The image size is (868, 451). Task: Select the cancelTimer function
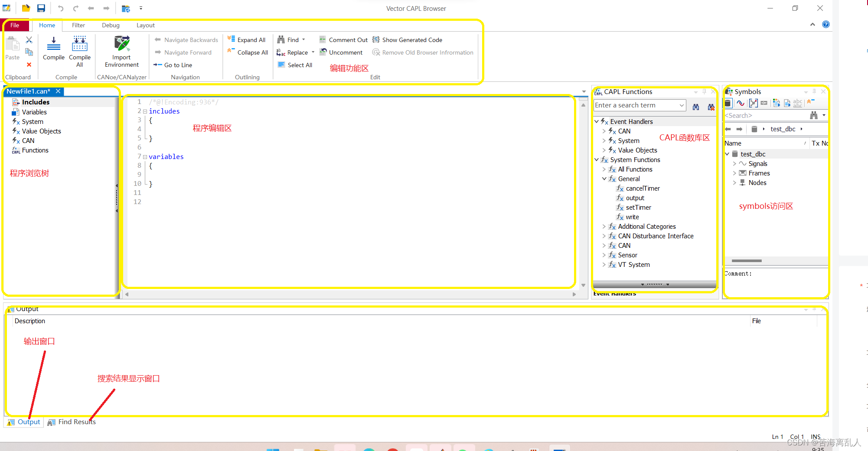[x=643, y=188]
